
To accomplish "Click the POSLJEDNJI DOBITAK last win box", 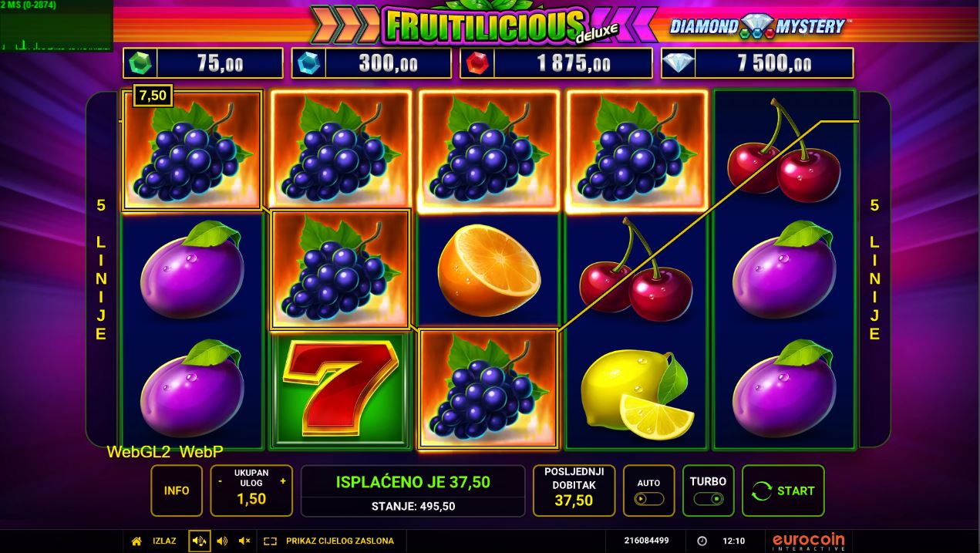I will [x=574, y=491].
